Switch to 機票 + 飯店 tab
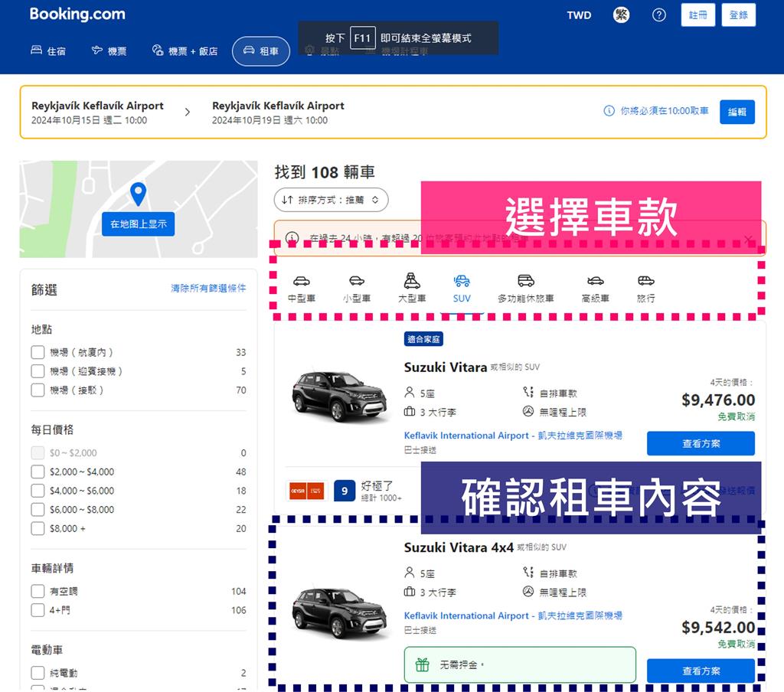 [185, 51]
